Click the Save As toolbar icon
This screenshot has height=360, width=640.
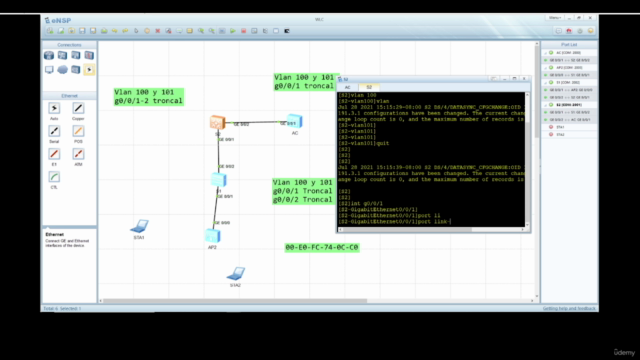click(x=93, y=31)
